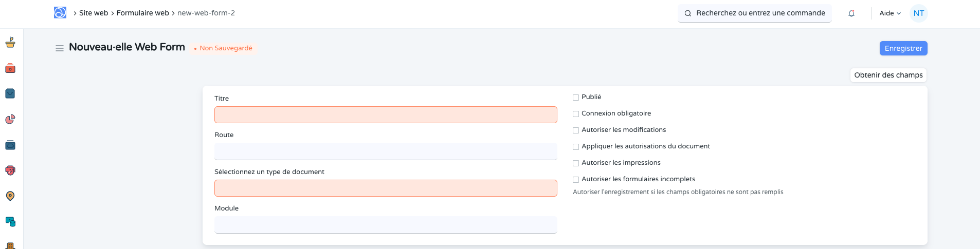Click the red wallet sidebar icon
The height and width of the screenshot is (249, 980).
(10, 68)
